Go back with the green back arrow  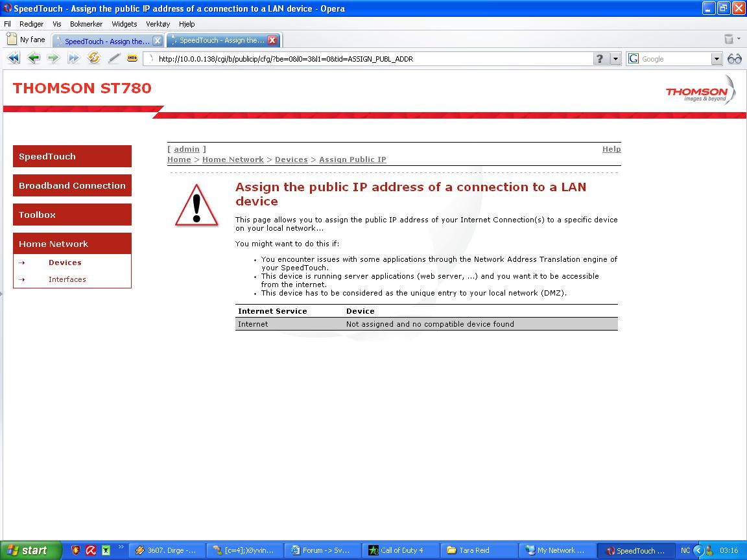[33, 58]
